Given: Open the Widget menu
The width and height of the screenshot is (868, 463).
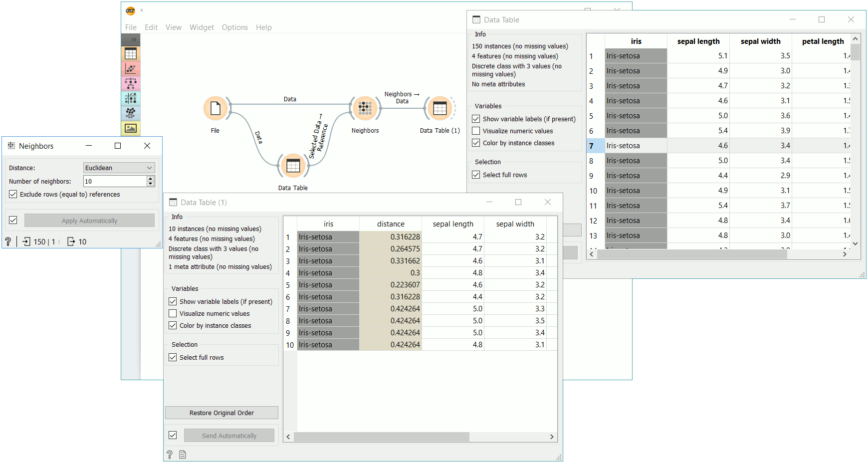Looking at the screenshot, I should pyautogui.click(x=202, y=27).
